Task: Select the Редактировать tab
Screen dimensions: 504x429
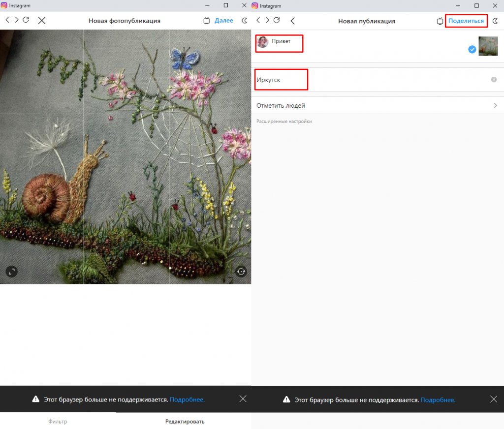Action: 185,422
